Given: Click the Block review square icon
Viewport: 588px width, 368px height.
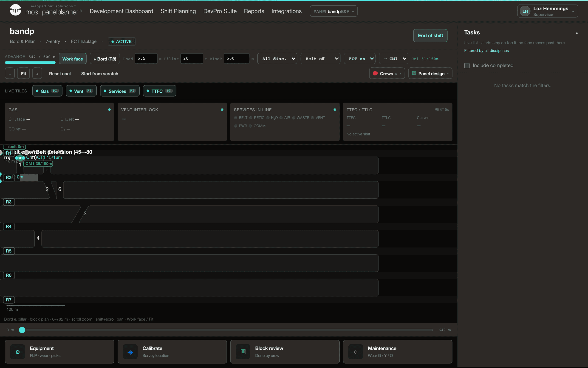Looking at the screenshot, I should 243,352.
